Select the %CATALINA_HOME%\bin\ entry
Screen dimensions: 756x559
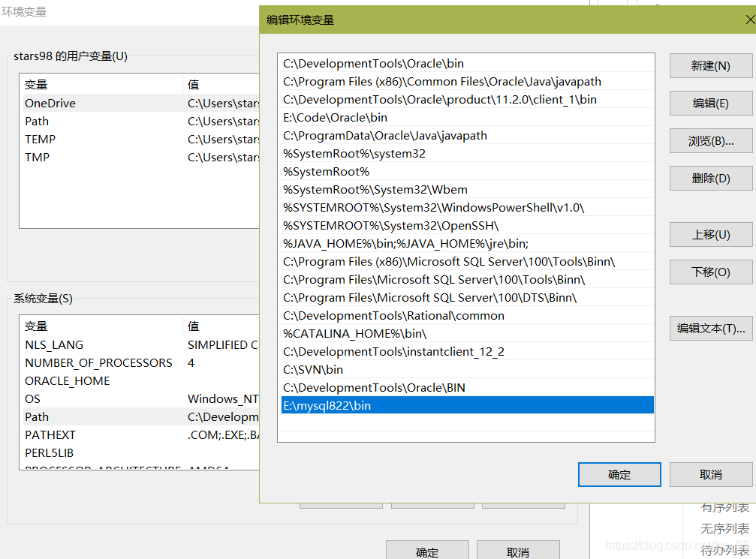coord(465,334)
